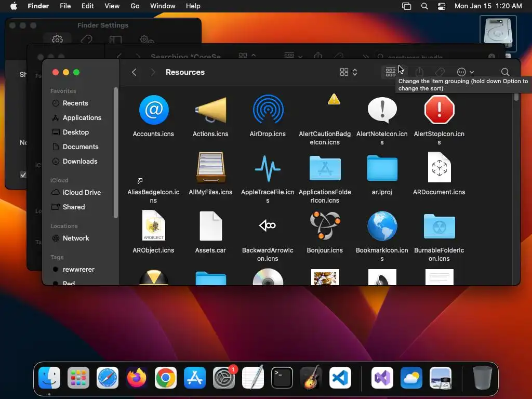Select Sidebar tab in Finder Settings window

(116, 39)
